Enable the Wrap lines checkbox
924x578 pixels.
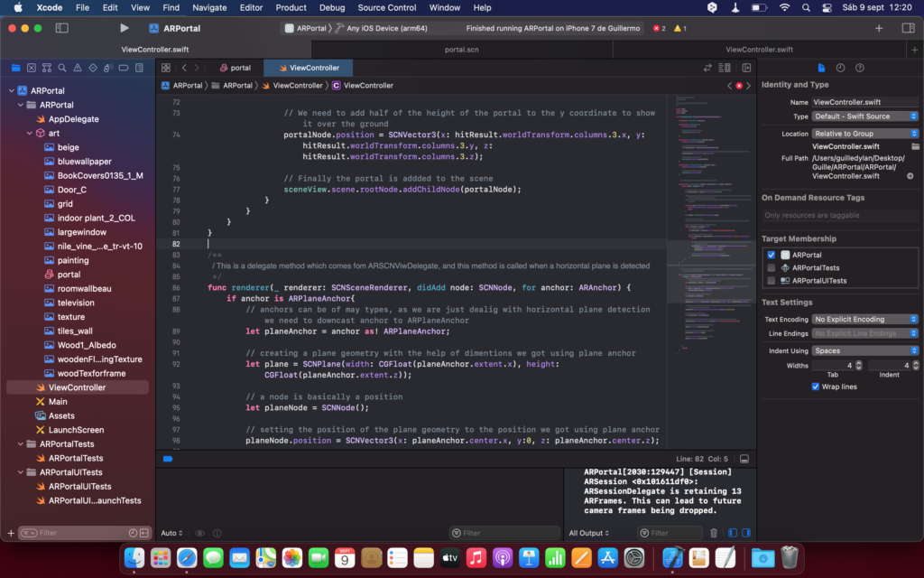[816, 386]
